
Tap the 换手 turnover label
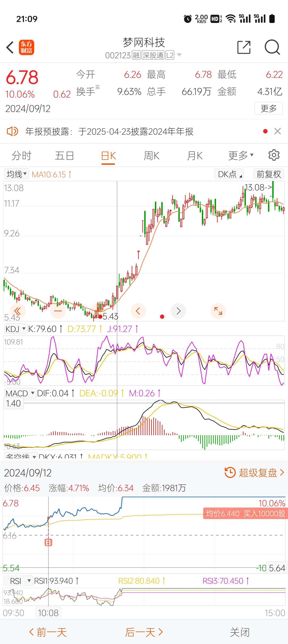click(x=86, y=92)
